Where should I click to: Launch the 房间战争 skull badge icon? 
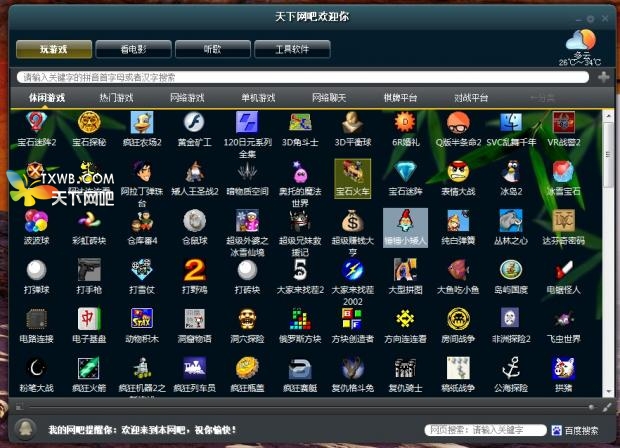[458, 319]
